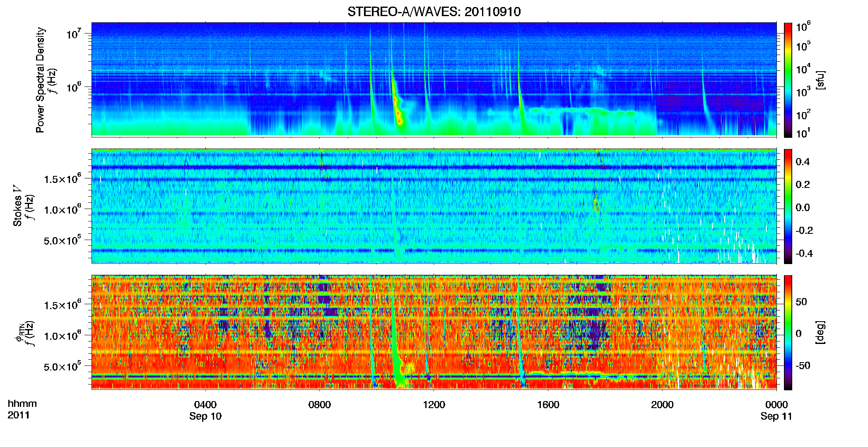This screenshot has height=447, width=868.
Task: Click the 1.5×10^6 tick of the φ RTN panel
Action: pyautogui.click(x=63, y=305)
